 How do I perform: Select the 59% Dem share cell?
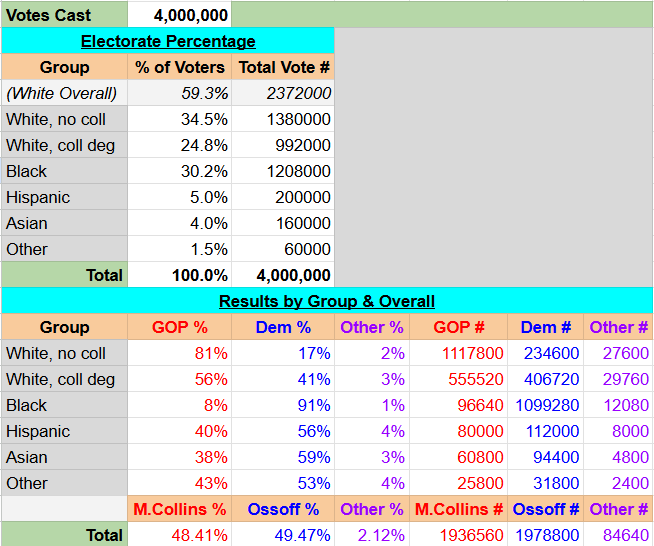click(x=283, y=457)
